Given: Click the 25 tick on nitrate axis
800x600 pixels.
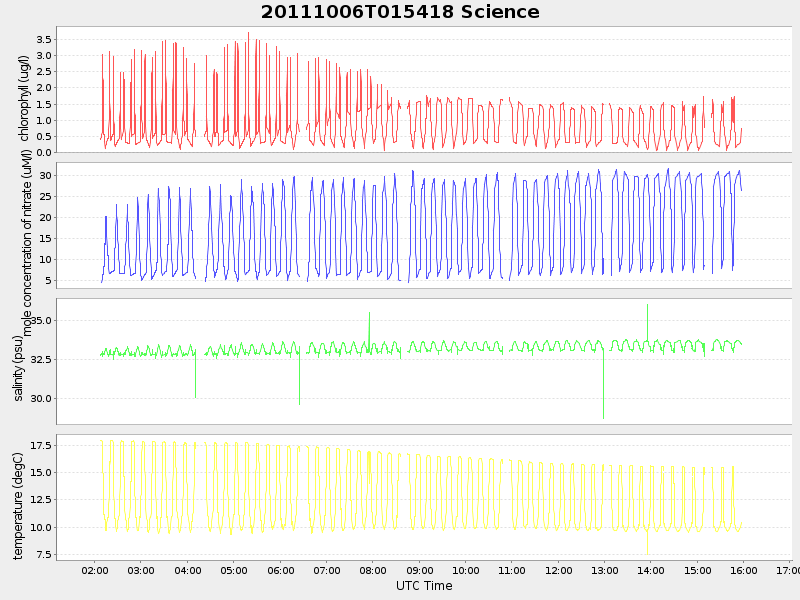Looking at the screenshot, I should pyautogui.click(x=45, y=196).
